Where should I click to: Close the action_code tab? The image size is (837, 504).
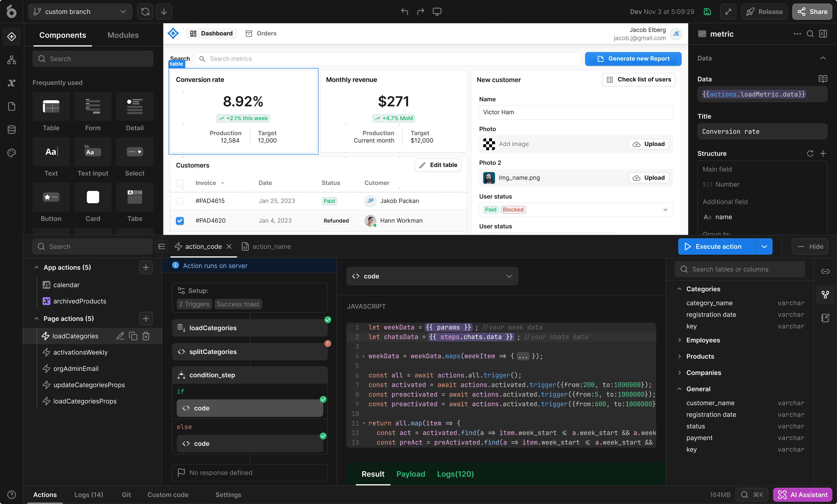click(x=229, y=246)
